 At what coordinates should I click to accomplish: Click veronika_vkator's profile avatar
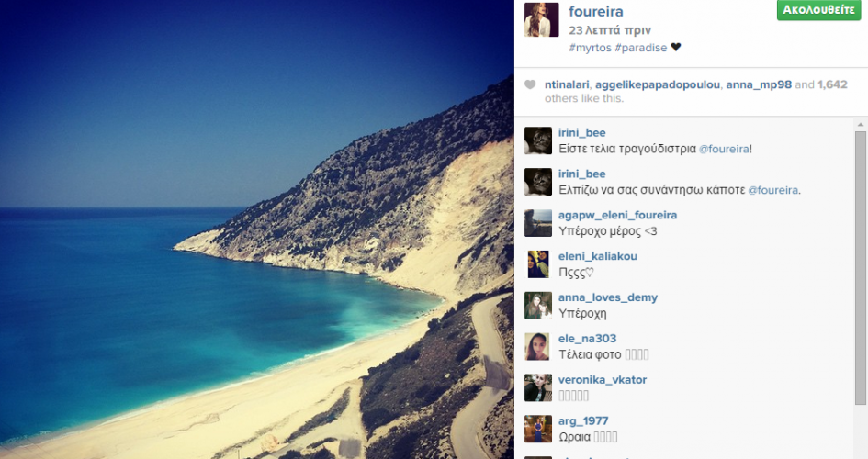coord(538,387)
